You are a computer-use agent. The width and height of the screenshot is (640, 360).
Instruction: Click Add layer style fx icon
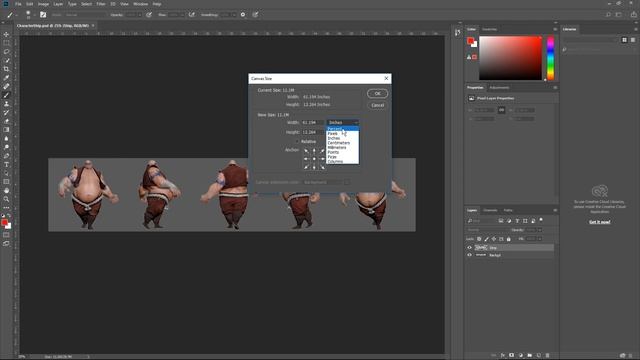pyautogui.click(x=503, y=355)
